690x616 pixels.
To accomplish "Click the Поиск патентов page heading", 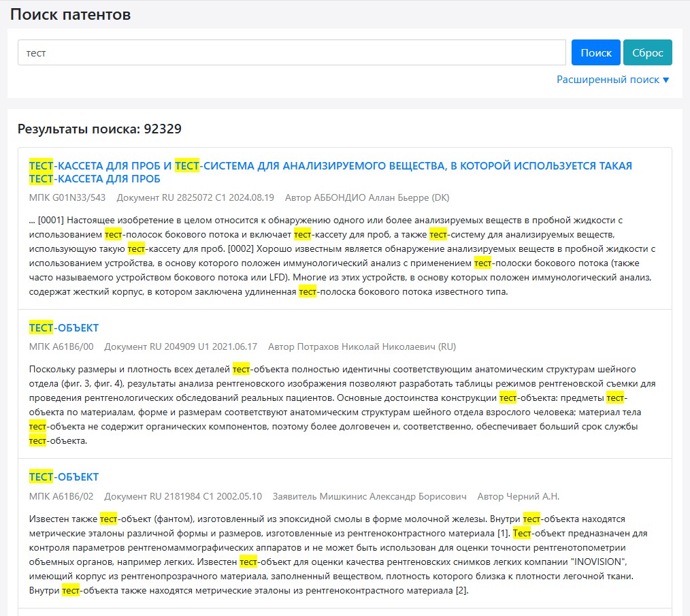I will pos(71,14).
